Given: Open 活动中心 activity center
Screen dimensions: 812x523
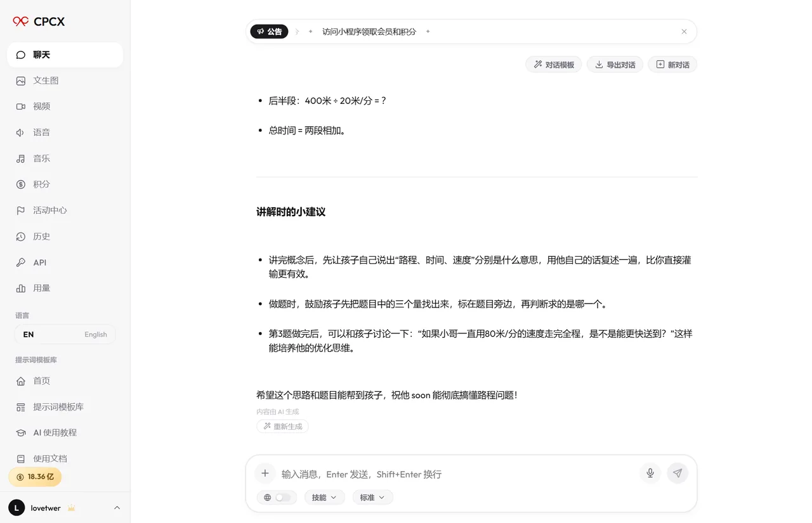Looking at the screenshot, I should [x=65, y=210].
